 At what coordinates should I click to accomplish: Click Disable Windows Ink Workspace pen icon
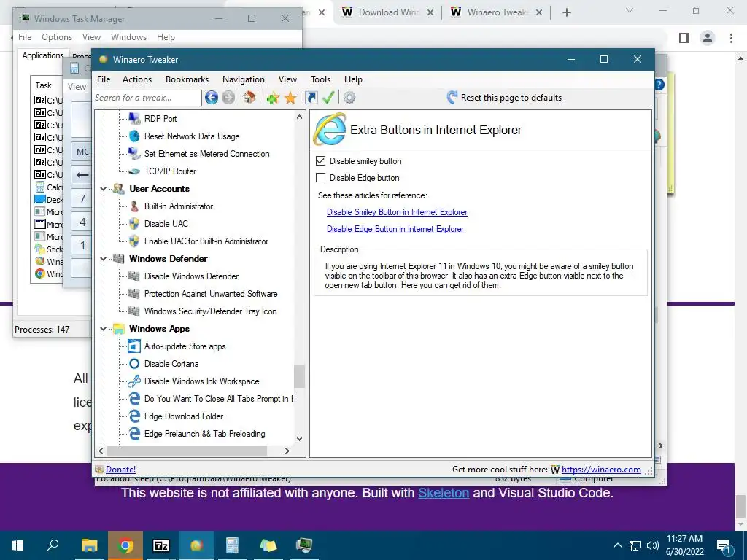(x=134, y=381)
